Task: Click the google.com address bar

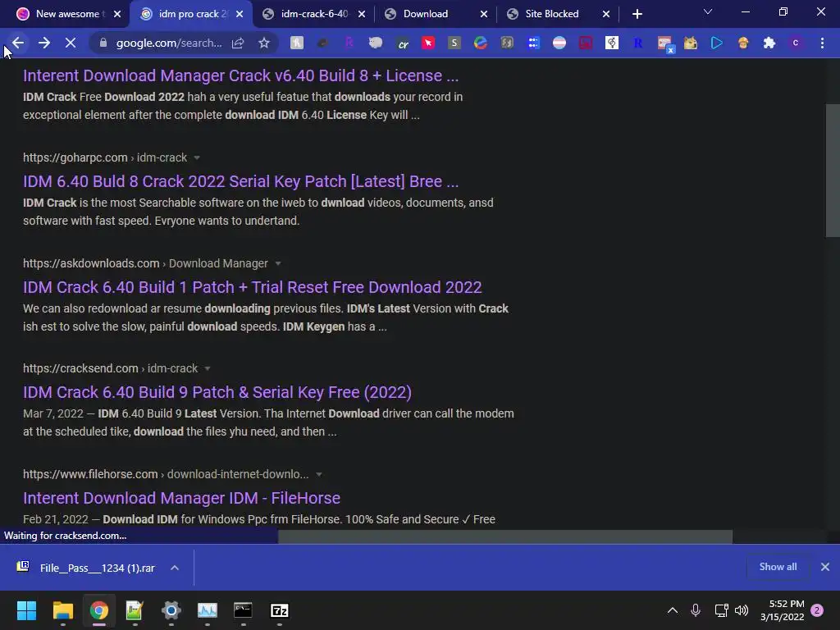Action: pyautogui.click(x=169, y=43)
